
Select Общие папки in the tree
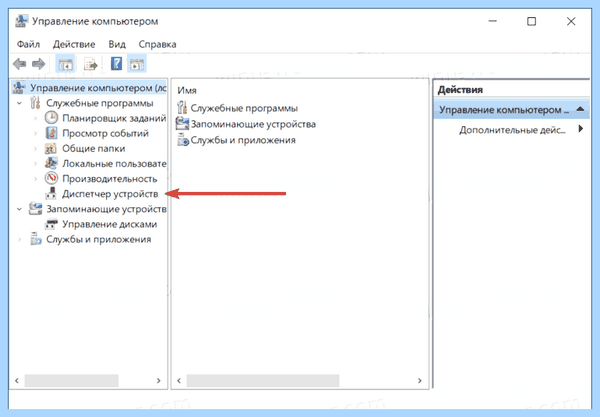[94, 148]
